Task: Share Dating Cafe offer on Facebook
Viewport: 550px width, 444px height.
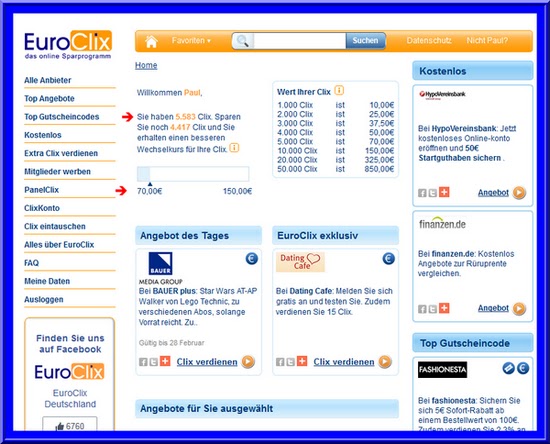Action: pyautogui.click(x=280, y=362)
